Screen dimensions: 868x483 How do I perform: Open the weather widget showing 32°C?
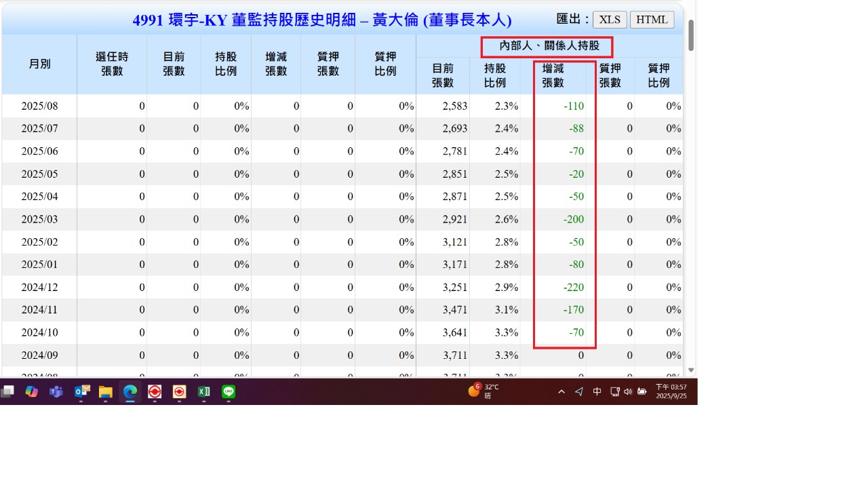click(484, 391)
